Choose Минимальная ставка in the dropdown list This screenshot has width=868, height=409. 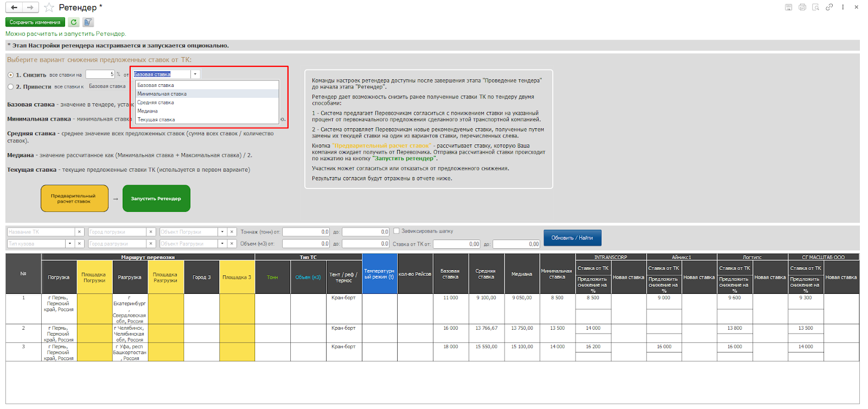[x=207, y=94]
